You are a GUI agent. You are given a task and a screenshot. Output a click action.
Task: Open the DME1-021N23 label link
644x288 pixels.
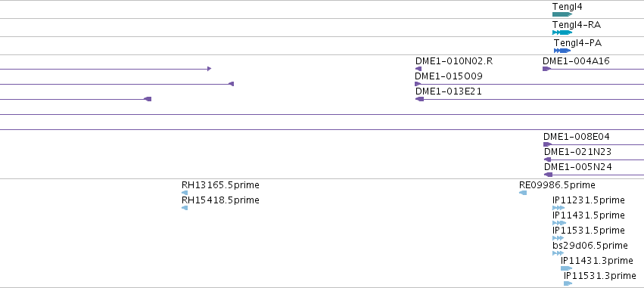(x=577, y=152)
